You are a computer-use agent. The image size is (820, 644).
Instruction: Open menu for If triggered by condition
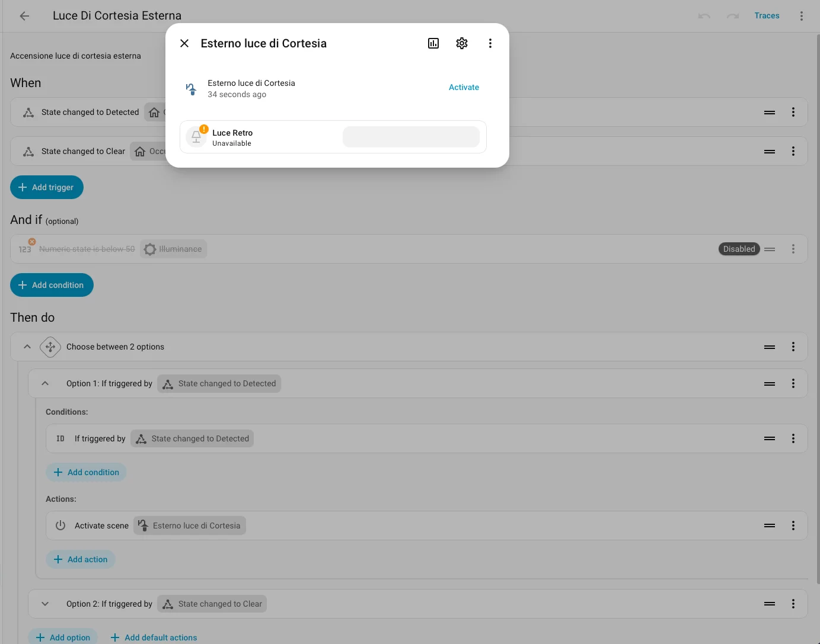pyautogui.click(x=793, y=438)
